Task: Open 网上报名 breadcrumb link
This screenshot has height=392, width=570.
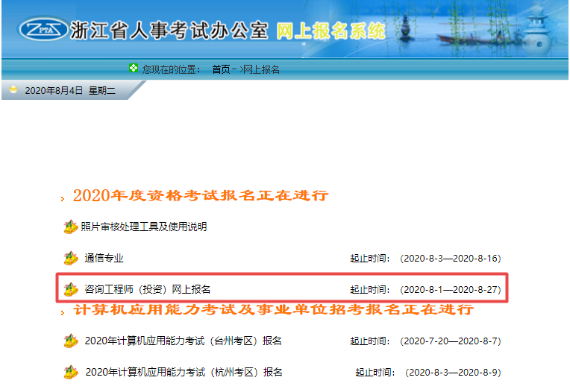Action: (261, 69)
